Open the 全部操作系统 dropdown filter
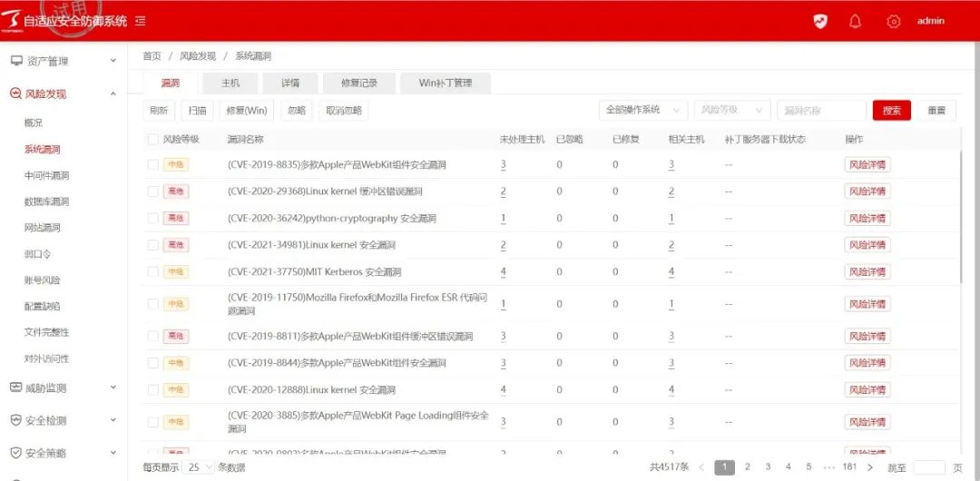980x481 pixels. click(x=642, y=110)
